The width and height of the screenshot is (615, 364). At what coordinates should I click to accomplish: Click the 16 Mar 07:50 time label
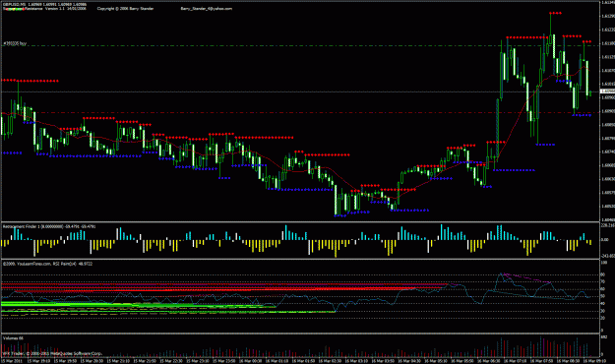pyautogui.click(x=542, y=361)
